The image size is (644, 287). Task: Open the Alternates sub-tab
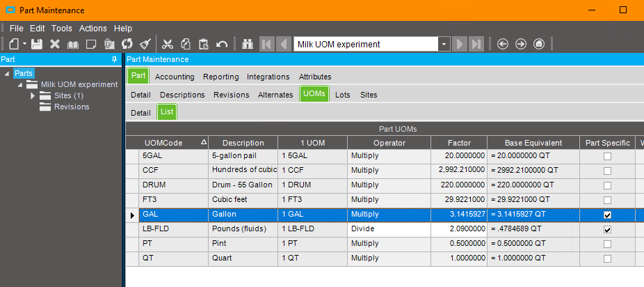[275, 95]
